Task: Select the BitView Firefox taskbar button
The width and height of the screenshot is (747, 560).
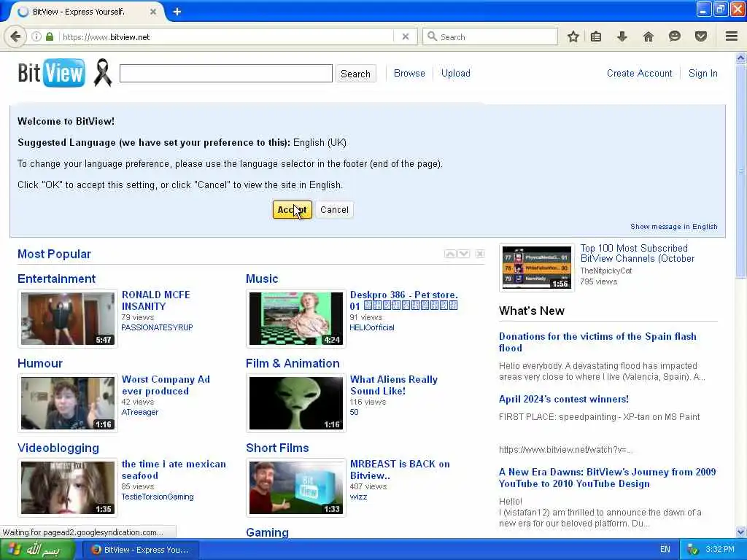Action: pos(141,550)
